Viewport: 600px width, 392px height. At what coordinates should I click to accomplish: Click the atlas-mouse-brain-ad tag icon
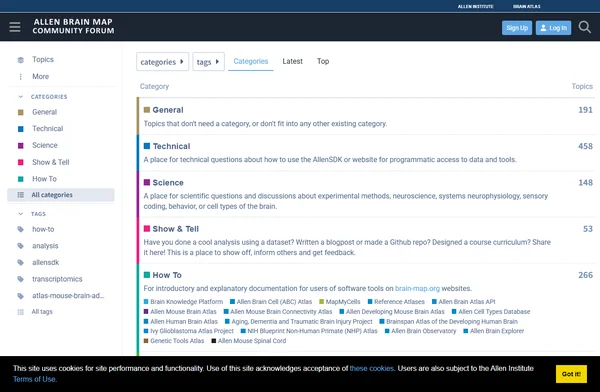(x=21, y=296)
